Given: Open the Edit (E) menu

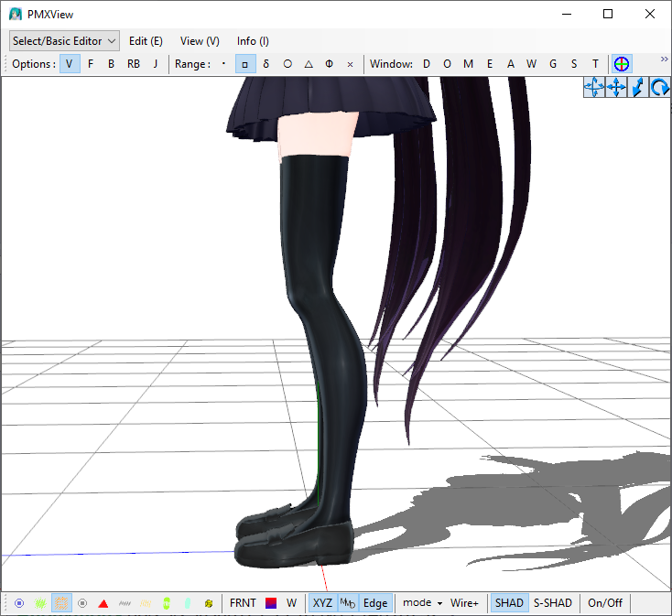Looking at the screenshot, I should tap(146, 41).
